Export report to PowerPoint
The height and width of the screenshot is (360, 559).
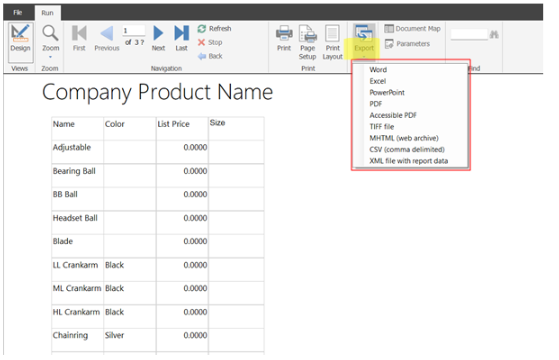click(x=410, y=93)
